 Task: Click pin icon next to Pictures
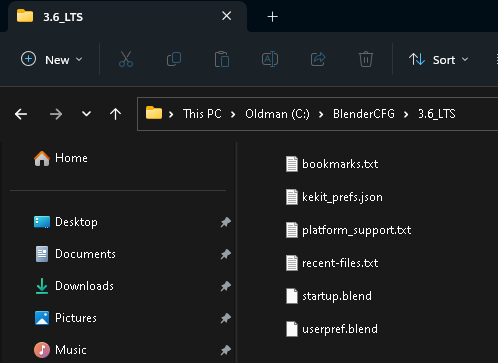(x=226, y=318)
